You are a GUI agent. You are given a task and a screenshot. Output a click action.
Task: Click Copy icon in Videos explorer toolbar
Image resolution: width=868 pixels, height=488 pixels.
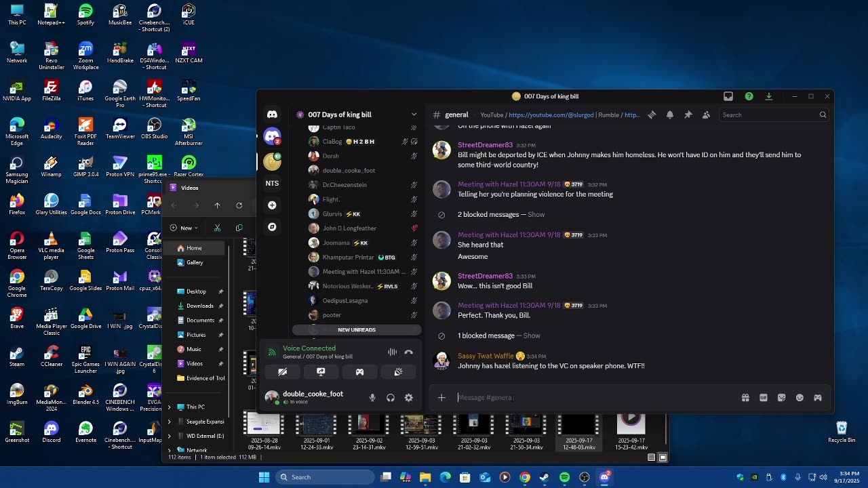(239, 228)
